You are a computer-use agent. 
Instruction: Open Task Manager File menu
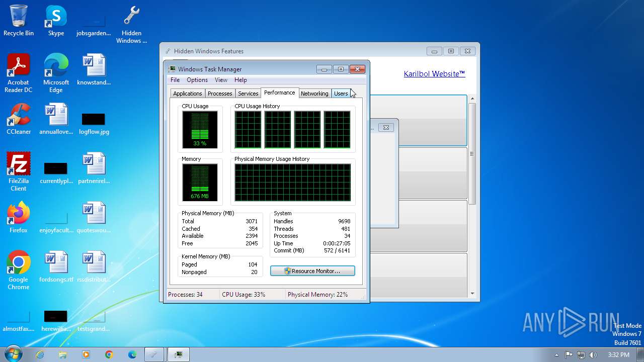[x=175, y=80]
